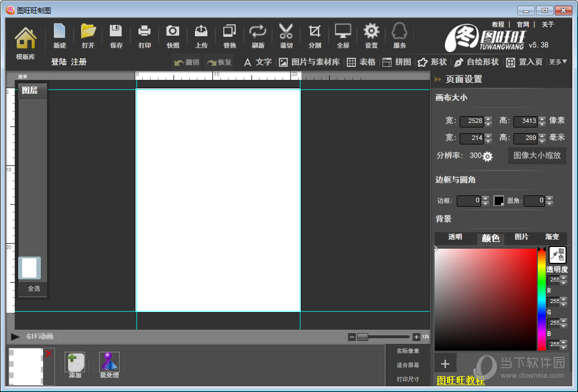This screenshot has height=392, width=578.
Task: Open 图片与素材库 image library
Action: click(x=309, y=62)
